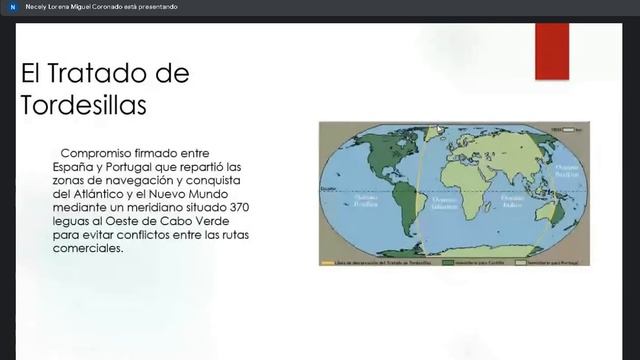Click the red rectangle on the slide
This screenshot has width=640, height=360.
(552, 51)
